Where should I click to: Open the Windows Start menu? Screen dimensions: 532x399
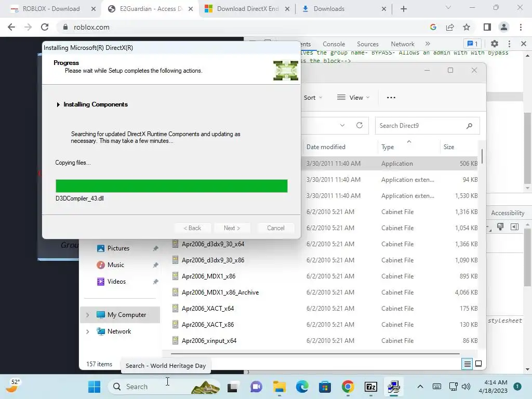pyautogui.click(x=94, y=387)
